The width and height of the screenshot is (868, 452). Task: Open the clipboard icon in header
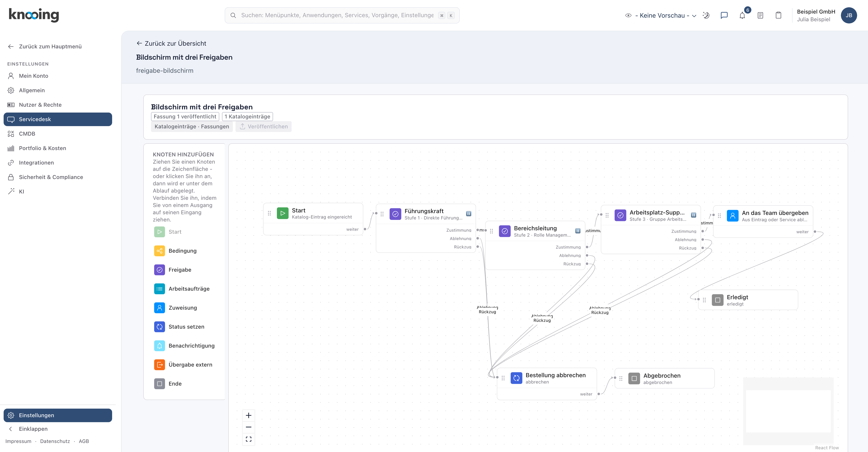(x=778, y=16)
